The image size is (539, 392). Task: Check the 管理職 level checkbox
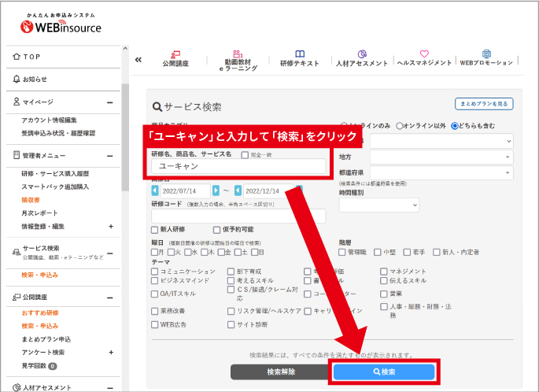[x=341, y=253]
